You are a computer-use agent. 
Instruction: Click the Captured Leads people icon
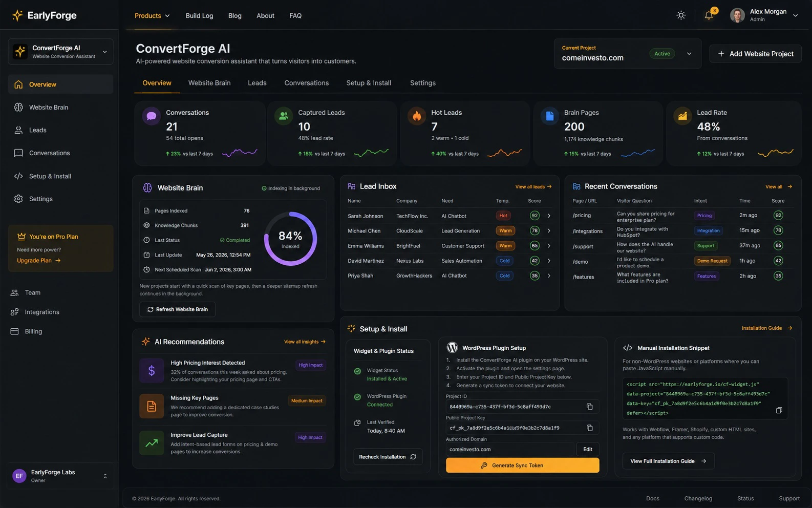pyautogui.click(x=284, y=116)
